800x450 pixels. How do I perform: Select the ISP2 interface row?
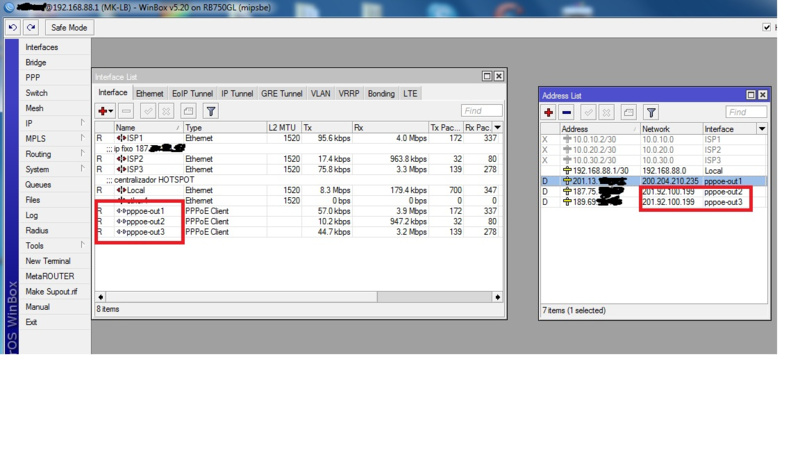point(298,159)
